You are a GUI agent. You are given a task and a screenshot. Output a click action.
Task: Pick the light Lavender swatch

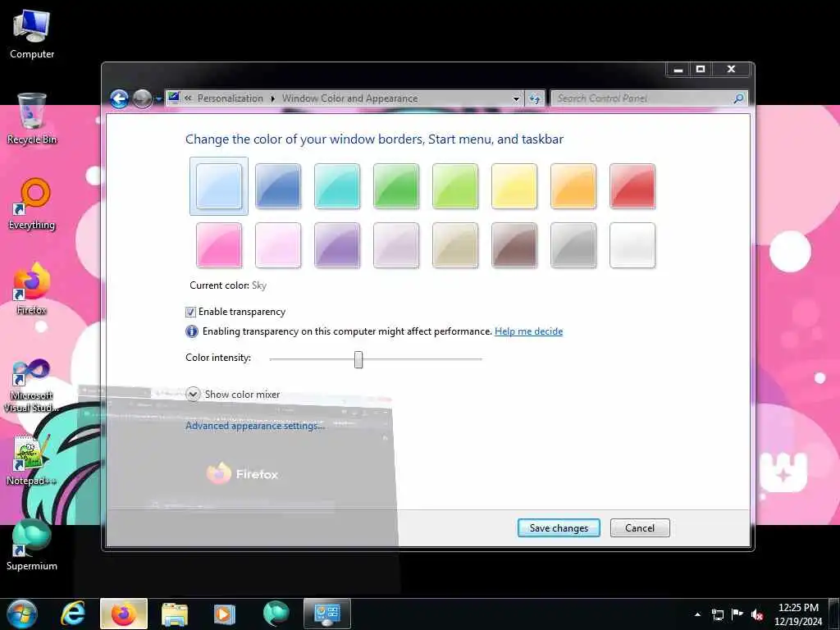click(x=396, y=245)
